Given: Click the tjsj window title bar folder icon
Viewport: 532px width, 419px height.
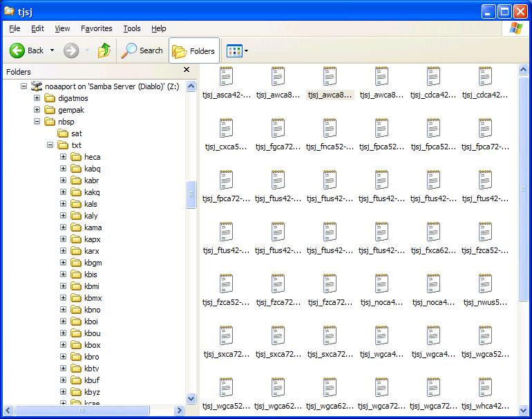Looking at the screenshot, I should [9, 11].
